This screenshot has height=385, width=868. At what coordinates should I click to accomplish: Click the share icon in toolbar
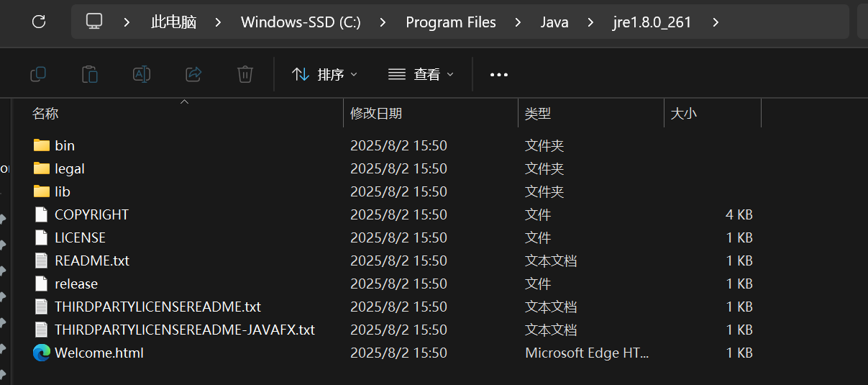(193, 74)
